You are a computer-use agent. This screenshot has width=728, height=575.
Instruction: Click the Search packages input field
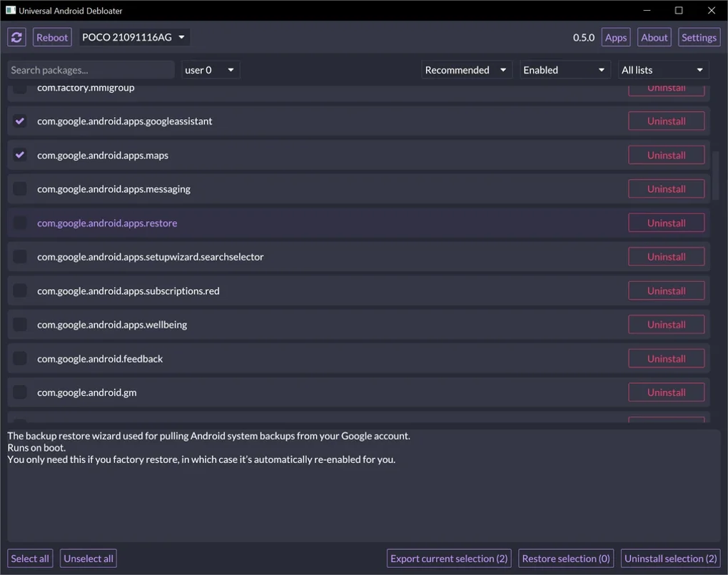coord(91,70)
